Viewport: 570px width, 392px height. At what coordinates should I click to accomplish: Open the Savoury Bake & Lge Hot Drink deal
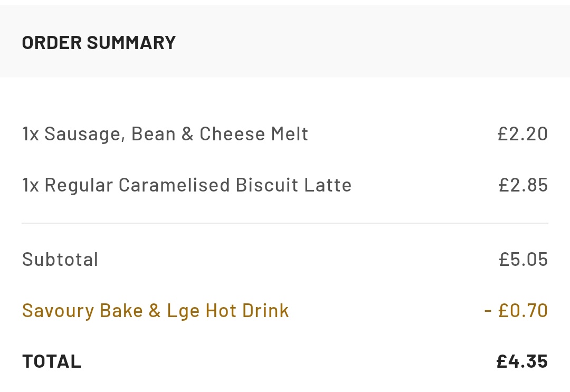[x=155, y=311]
